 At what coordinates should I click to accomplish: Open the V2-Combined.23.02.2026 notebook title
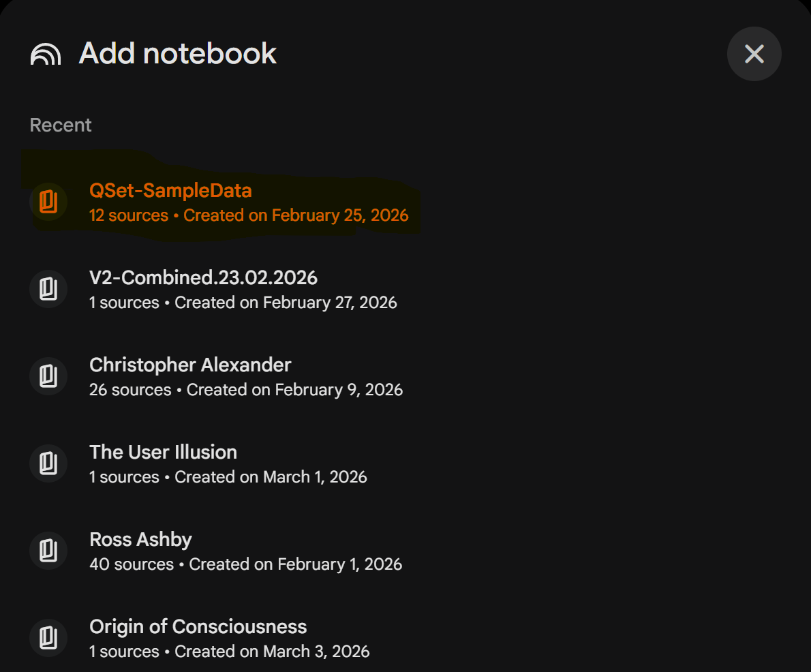tap(203, 277)
